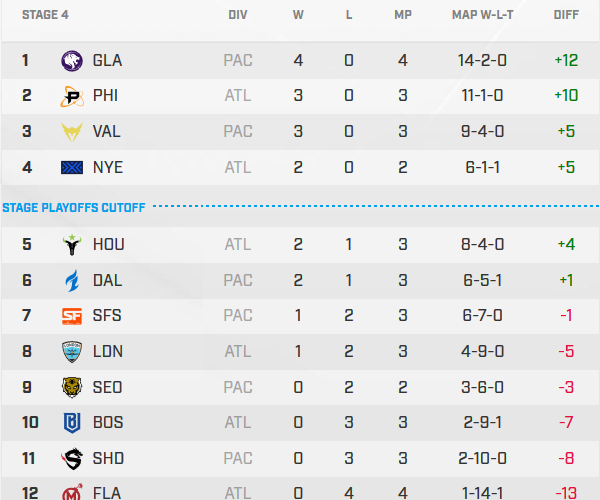Click the Houston Outlaws team logo
Screen dimensions: 600x500
pyautogui.click(x=73, y=244)
